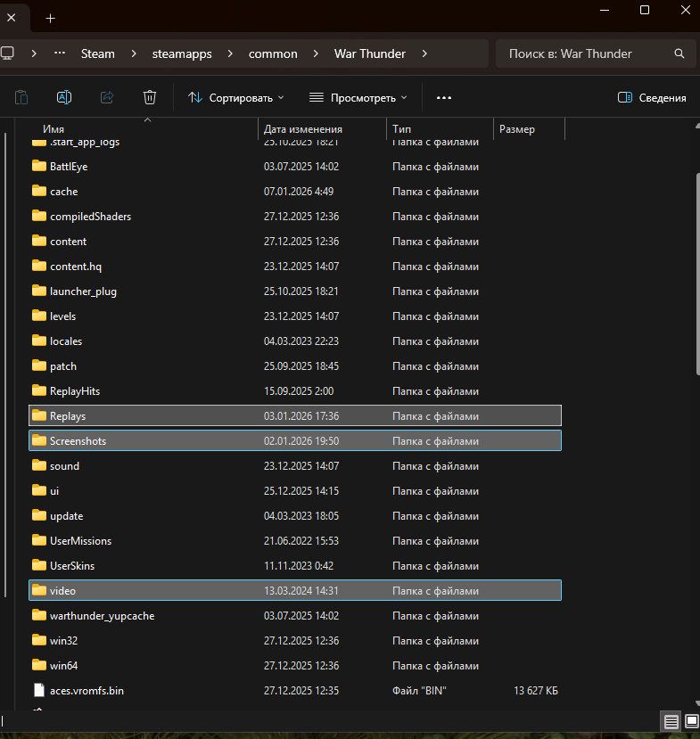The height and width of the screenshot is (739, 700).
Task: Click the Paste clipboard icon
Action: coord(21,97)
